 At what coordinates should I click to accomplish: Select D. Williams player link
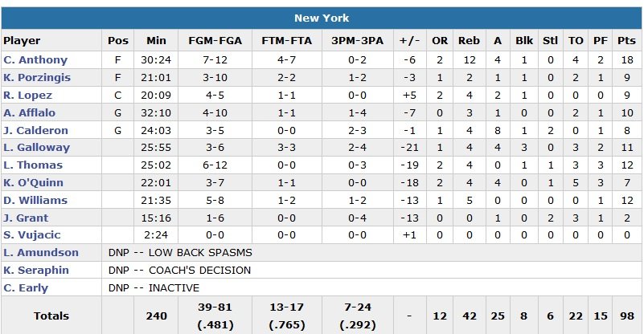pyautogui.click(x=35, y=201)
